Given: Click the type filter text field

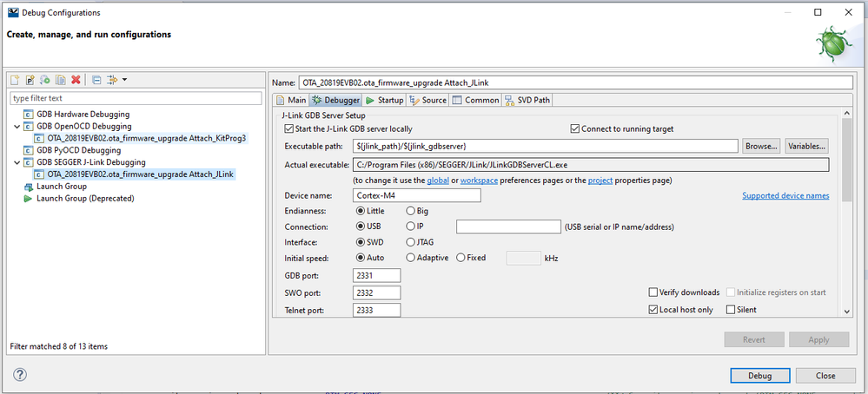Looking at the screenshot, I should pos(136,98).
